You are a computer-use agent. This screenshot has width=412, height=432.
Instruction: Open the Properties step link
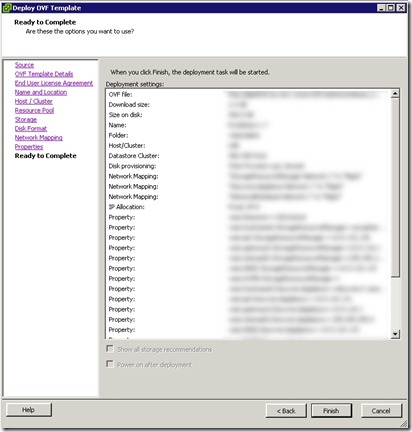click(x=29, y=147)
